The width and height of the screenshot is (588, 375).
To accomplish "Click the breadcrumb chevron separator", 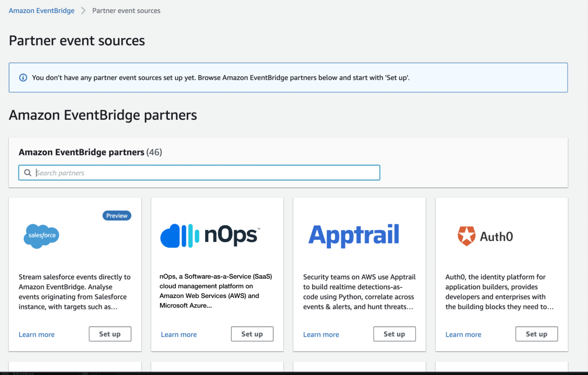I will (83, 10).
